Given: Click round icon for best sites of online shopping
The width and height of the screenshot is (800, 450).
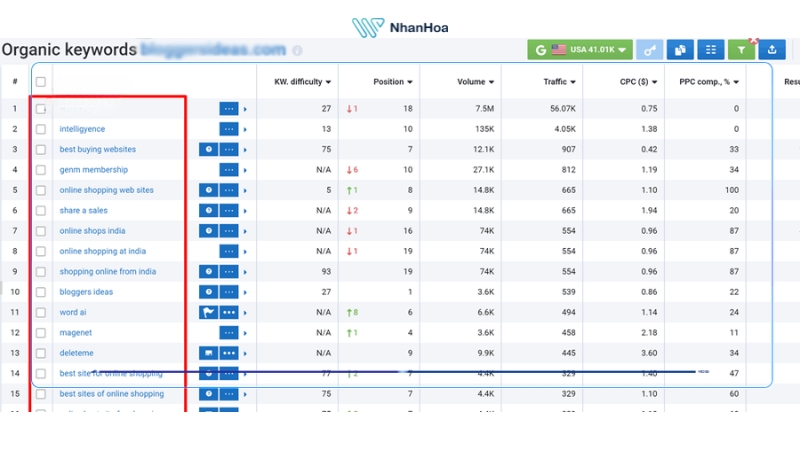Looking at the screenshot, I should tap(209, 394).
